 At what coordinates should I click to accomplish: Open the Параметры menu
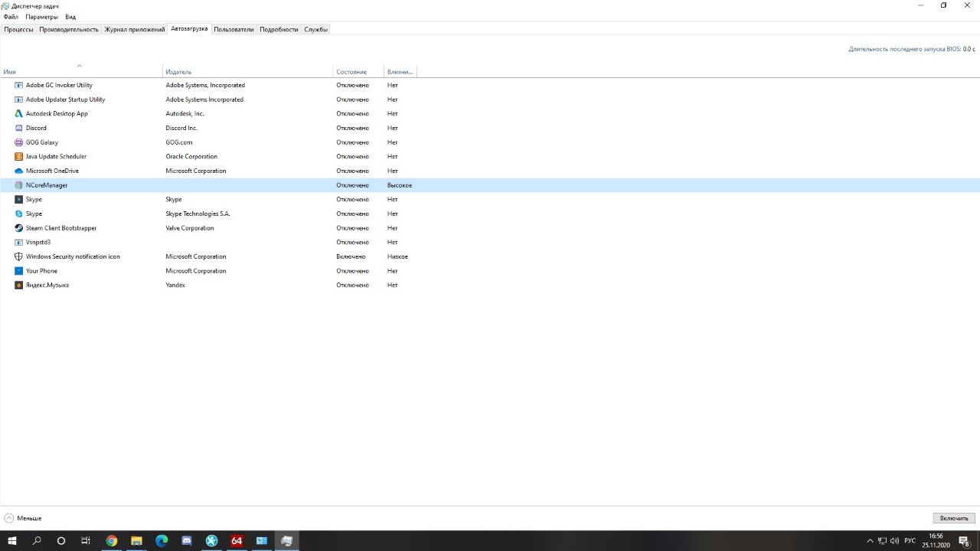[41, 17]
